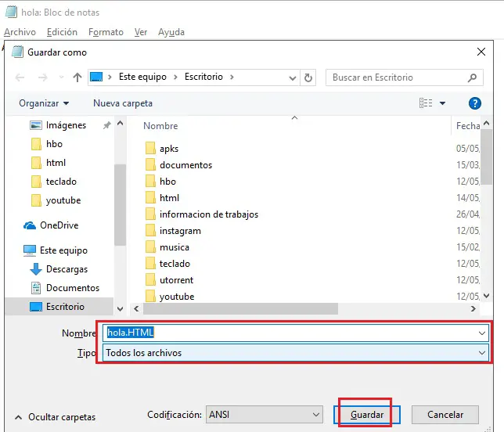Click horizontal scroll right arrow

[473, 308]
